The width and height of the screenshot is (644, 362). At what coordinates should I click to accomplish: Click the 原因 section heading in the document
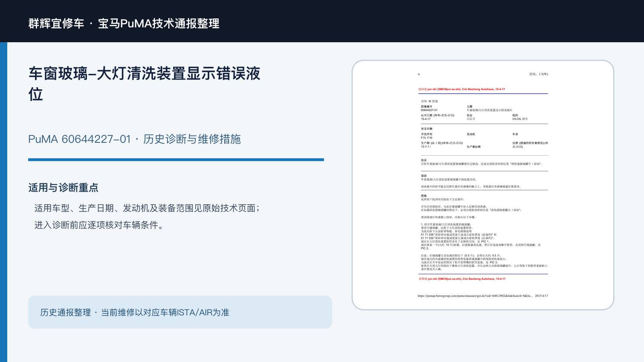click(x=424, y=176)
